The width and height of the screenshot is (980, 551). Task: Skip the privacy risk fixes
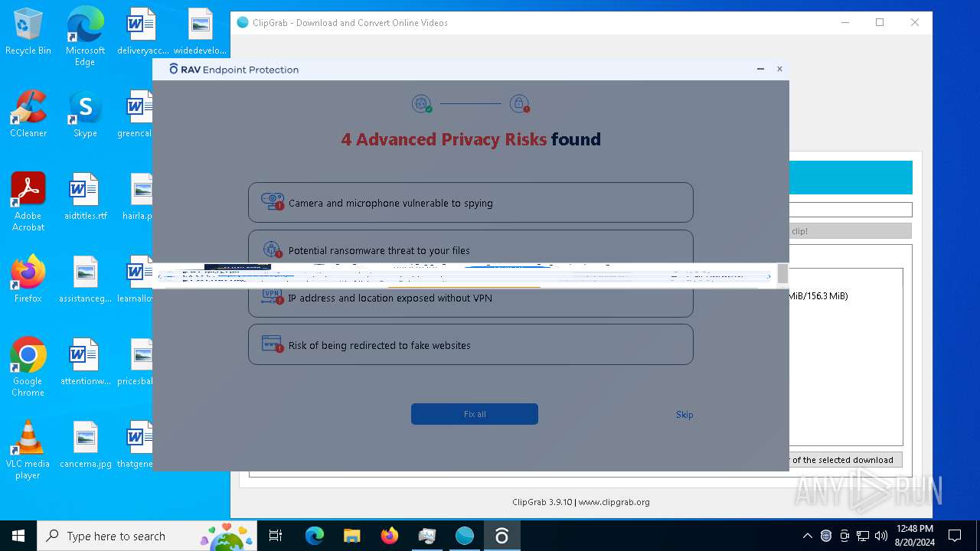(x=684, y=415)
